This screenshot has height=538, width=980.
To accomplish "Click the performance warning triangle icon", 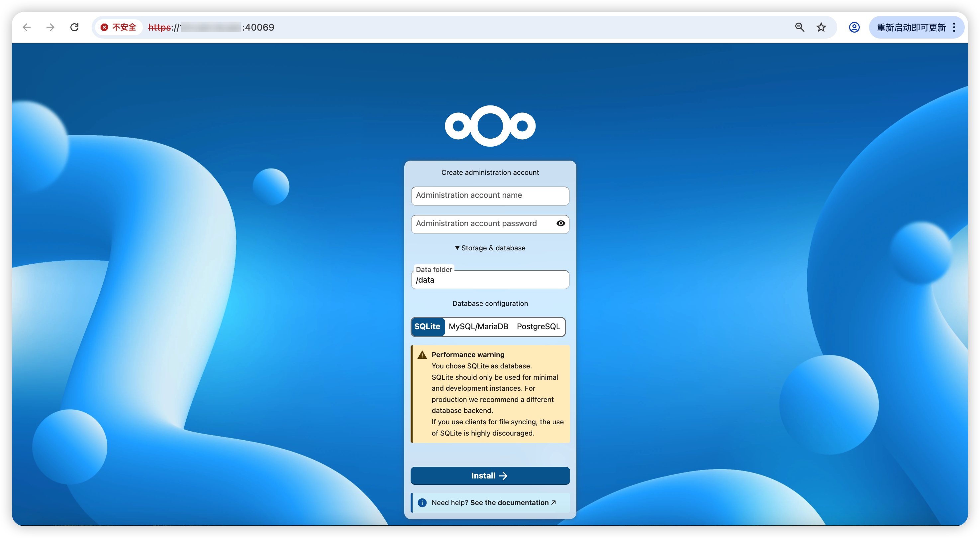I will point(422,355).
